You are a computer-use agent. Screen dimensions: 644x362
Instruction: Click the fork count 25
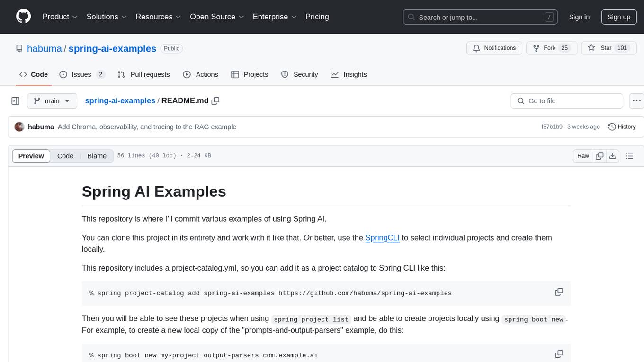pos(564,48)
